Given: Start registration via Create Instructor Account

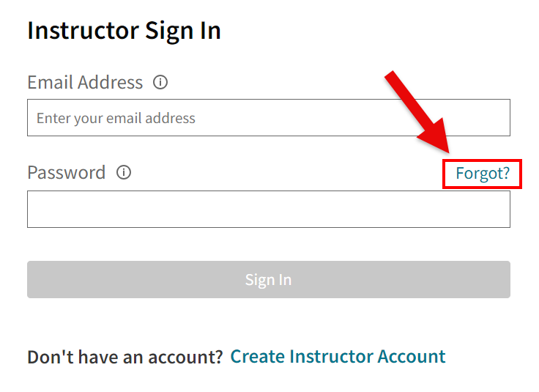Looking at the screenshot, I should tap(338, 357).
